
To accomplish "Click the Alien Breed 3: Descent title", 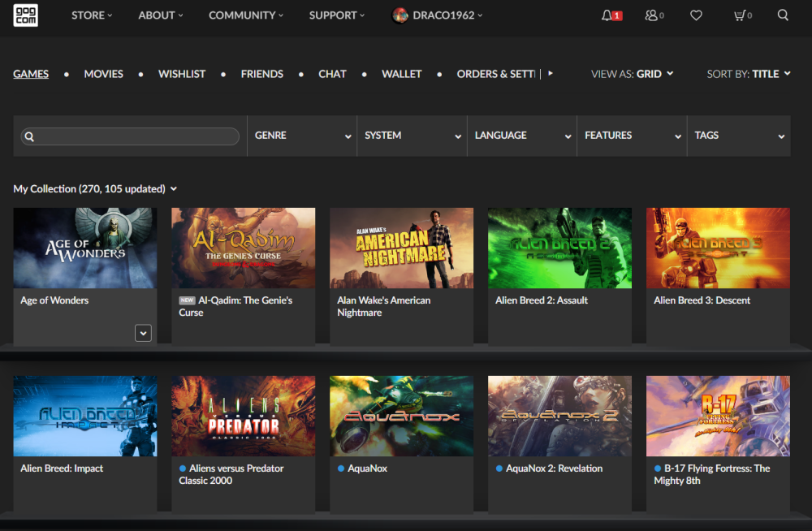I will pyautogui.click(x=702, y=300).
